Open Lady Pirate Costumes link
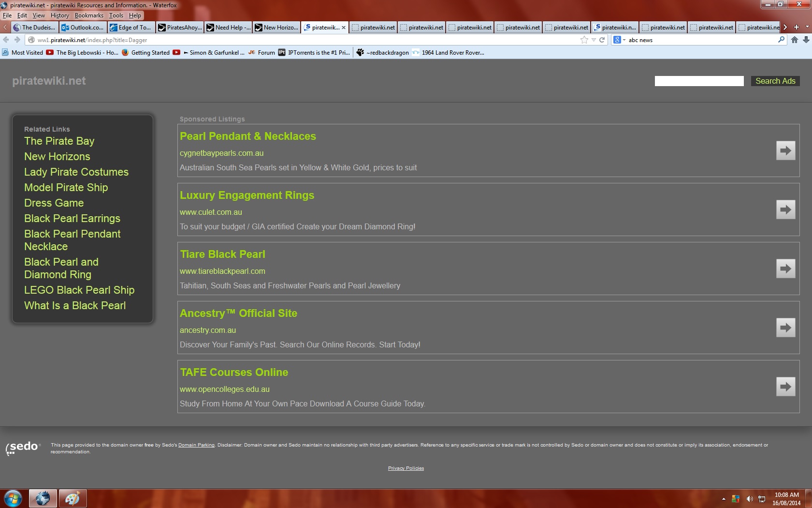This screenshot has height=508, width=812. click(x=76, y=172)
